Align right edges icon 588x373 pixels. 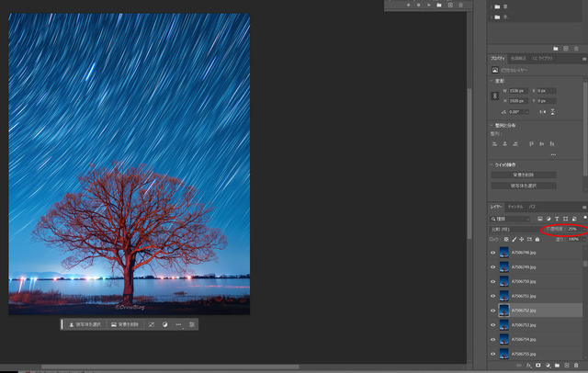[x=515, y=144]
